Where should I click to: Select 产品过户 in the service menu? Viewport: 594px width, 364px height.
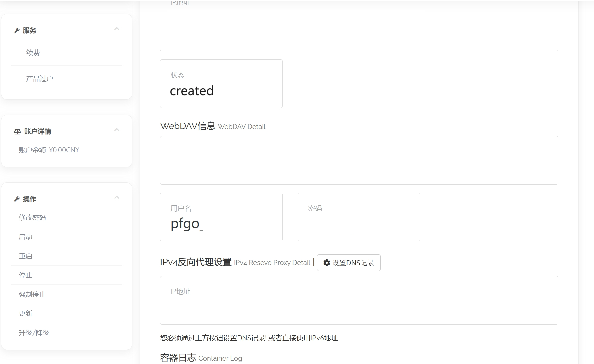[39, 79]
